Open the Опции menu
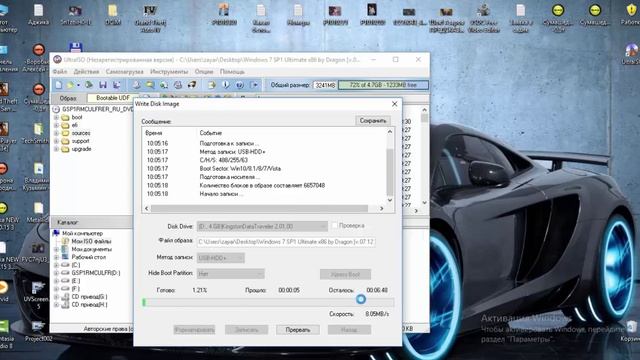Image resolution: width=640 pixels, height=360 pixels. (x=204, y=71)
